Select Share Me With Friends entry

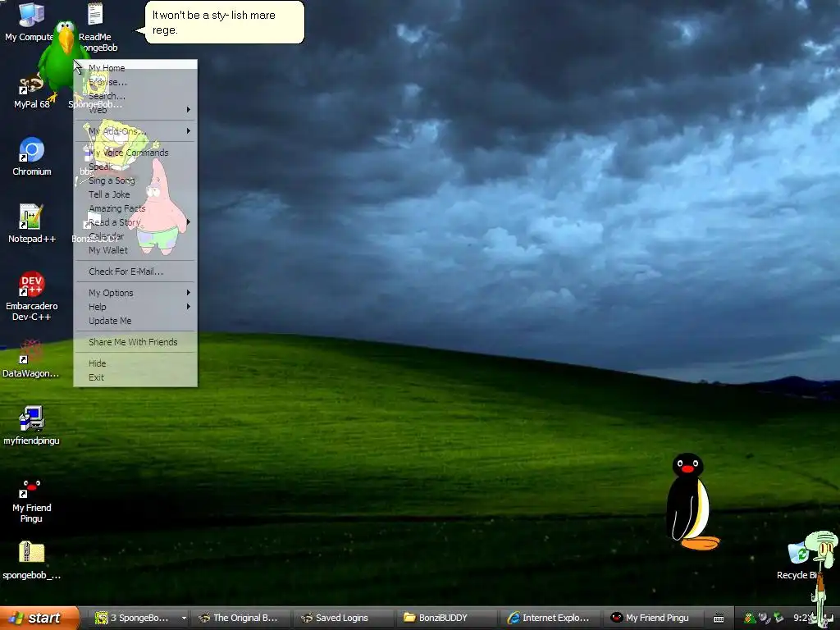[x=135, y=342]
